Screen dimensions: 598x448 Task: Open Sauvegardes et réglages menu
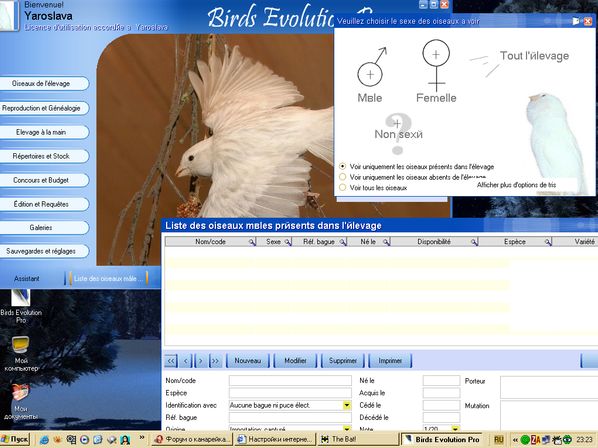(45, 251)
